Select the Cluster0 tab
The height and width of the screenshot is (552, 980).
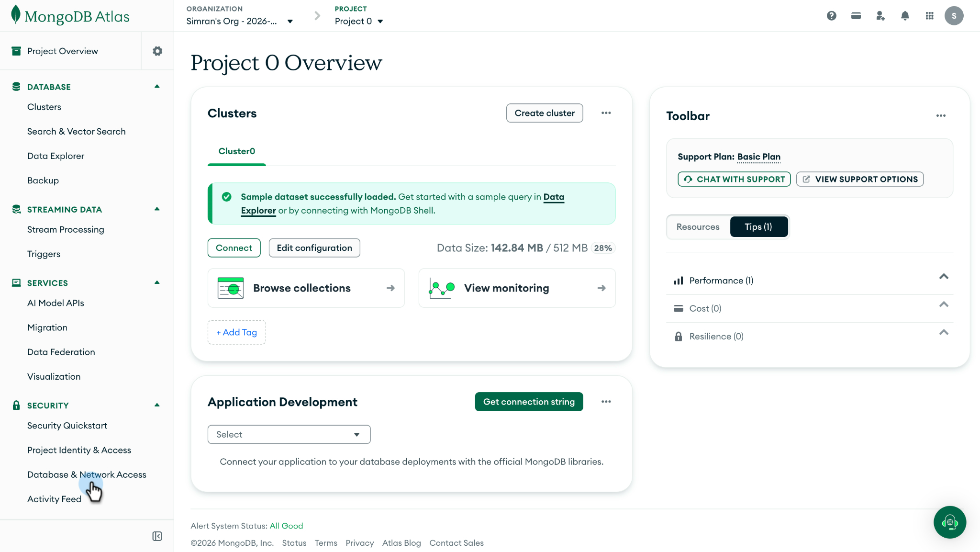[237, 151]
